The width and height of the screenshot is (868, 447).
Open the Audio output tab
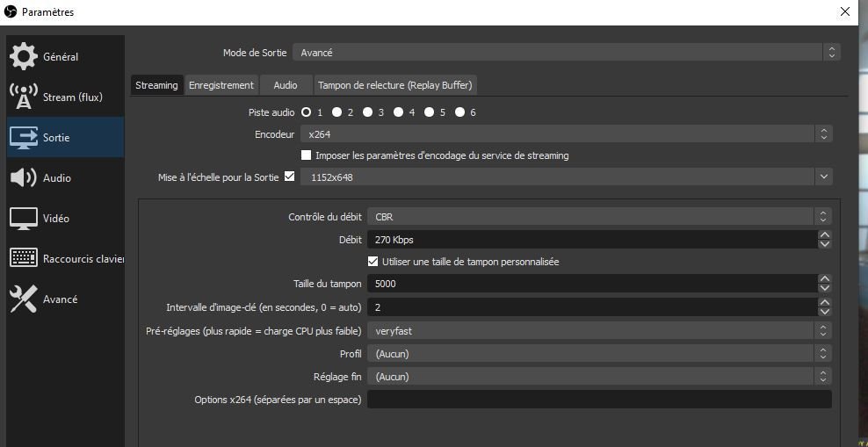pos(286,85)
